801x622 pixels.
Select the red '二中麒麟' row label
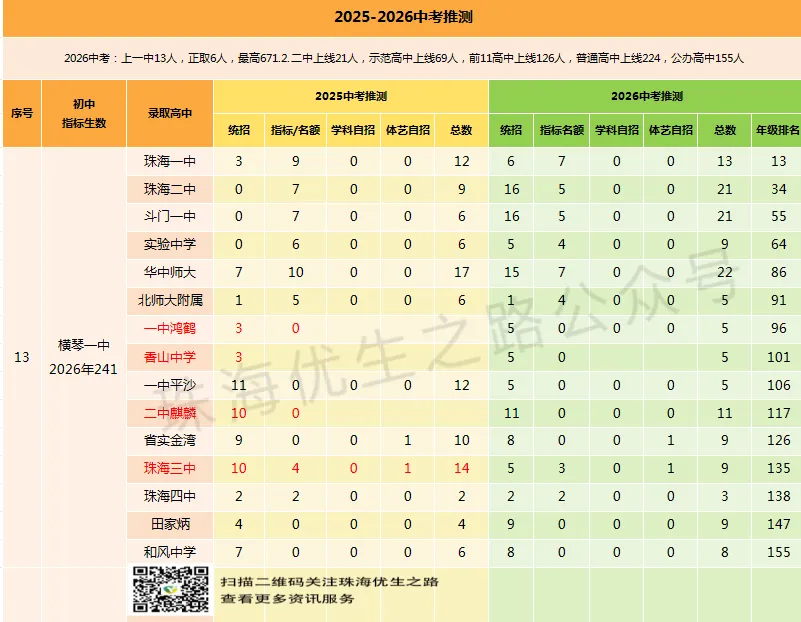pos(170,413)
